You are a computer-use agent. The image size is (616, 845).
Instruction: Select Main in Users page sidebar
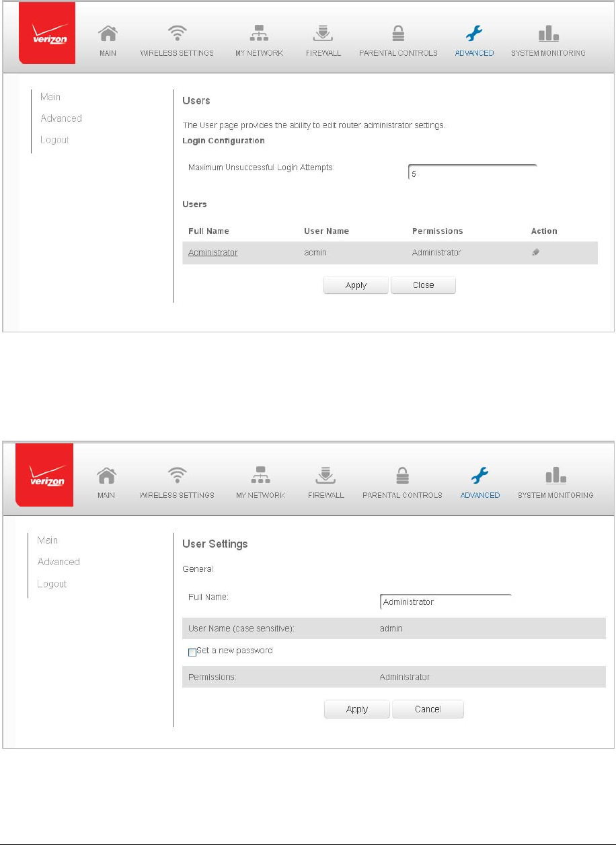[50, 97]
